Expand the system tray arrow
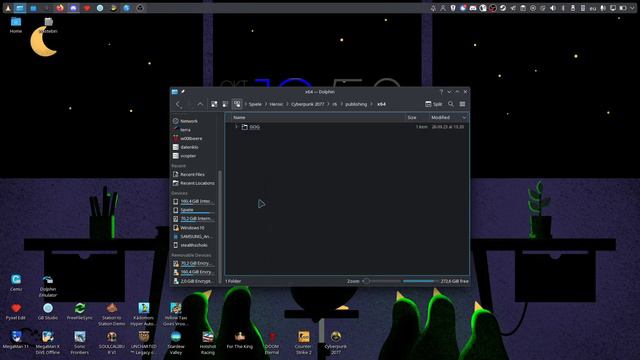640x360 pixels. pyautogui.click(x=633, y=8)
